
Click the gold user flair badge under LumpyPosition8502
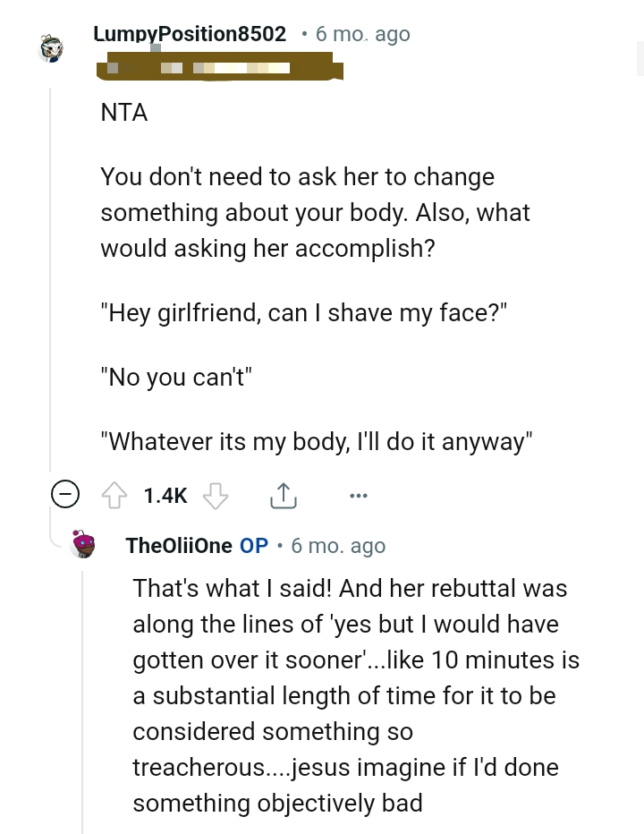[x=220, y=67]
